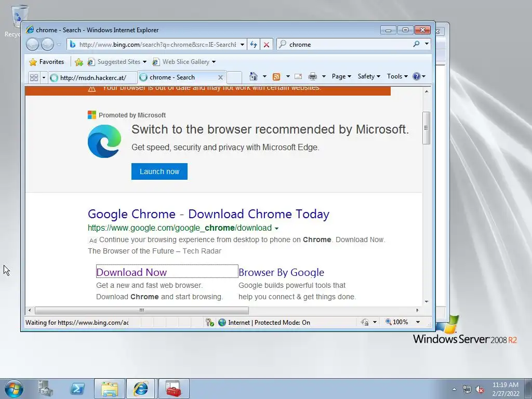Click the vertical scrollbar down arrow
The height and width of the screenshot is (399, 532).
coord(427,302)
